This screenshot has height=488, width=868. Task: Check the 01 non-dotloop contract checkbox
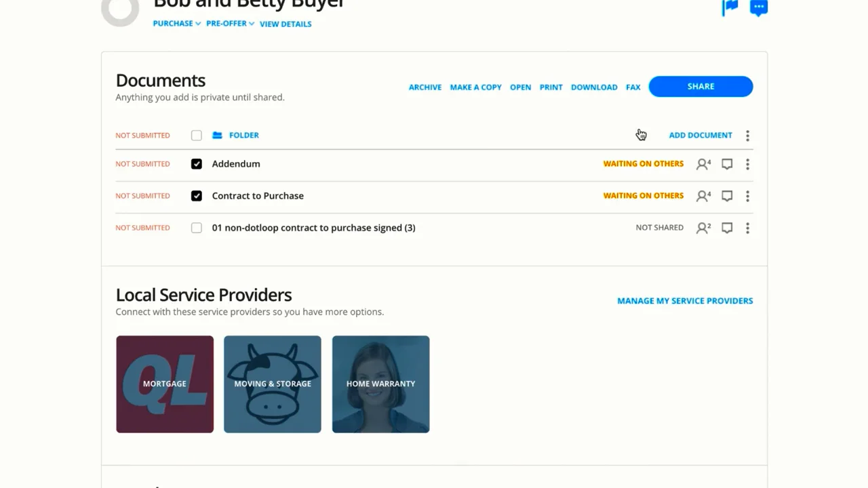pos(197,228)
